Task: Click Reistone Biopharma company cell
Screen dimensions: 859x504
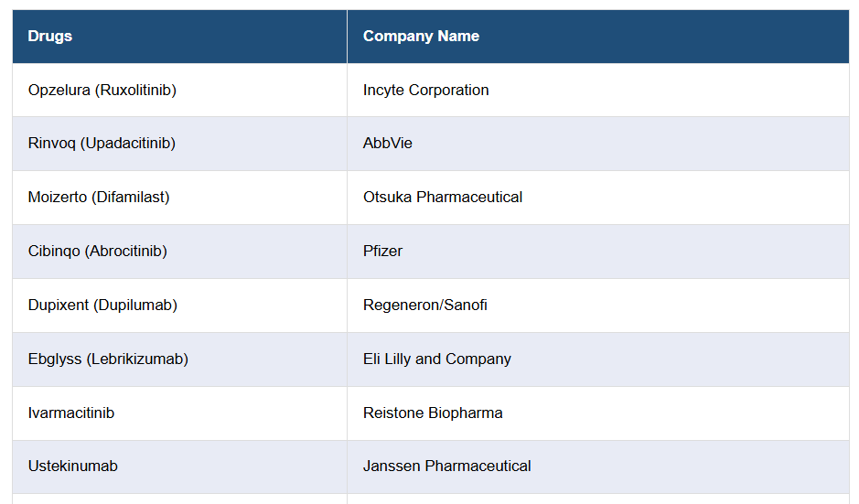Action: click(433, 413)
